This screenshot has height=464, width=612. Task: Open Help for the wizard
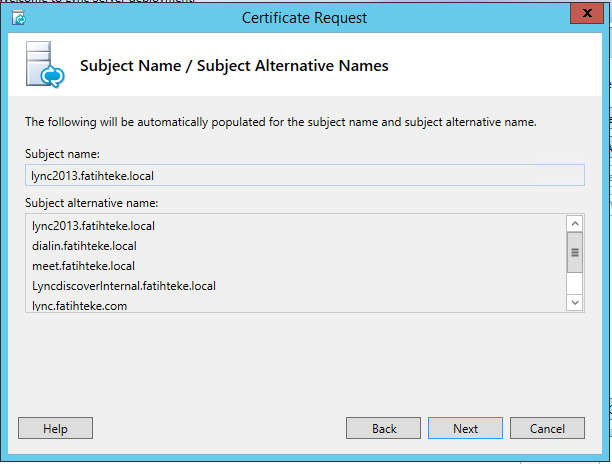click(55, 428)
